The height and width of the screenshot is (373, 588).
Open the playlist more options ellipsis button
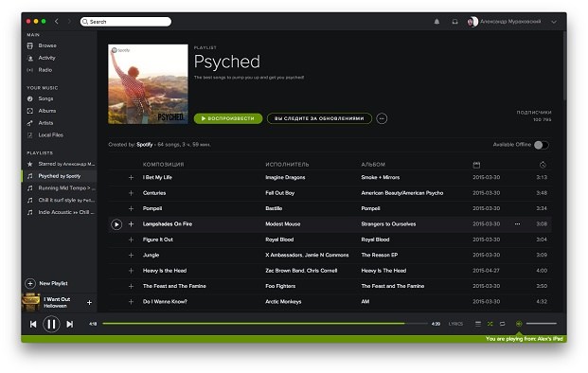coord(382,118)
